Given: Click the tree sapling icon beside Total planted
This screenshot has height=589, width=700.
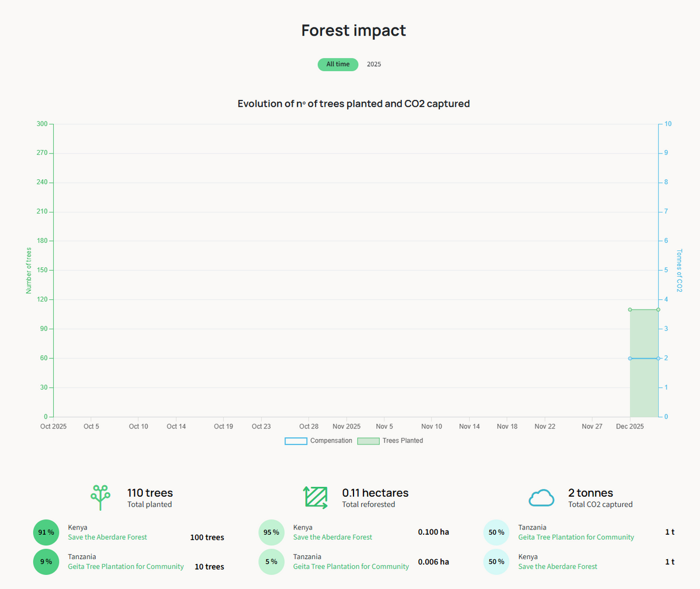Looking at the screenshot, I should click(100, 497).
